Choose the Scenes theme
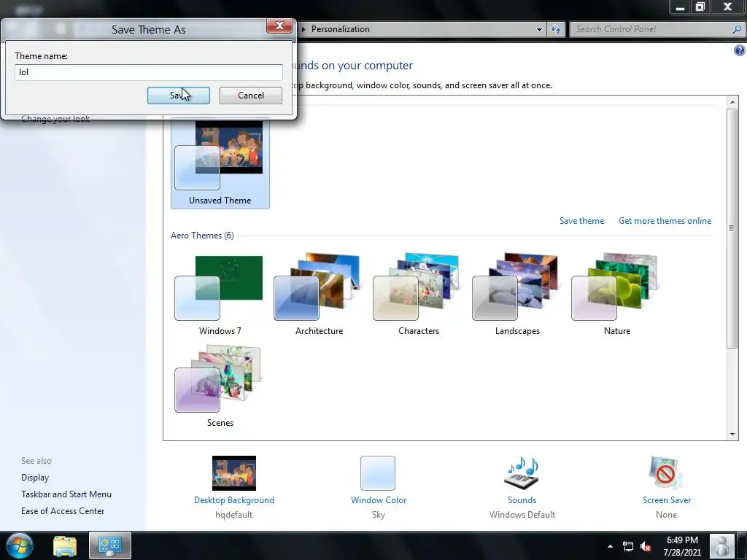The image size is (747, 560). [x=220, y=386]
